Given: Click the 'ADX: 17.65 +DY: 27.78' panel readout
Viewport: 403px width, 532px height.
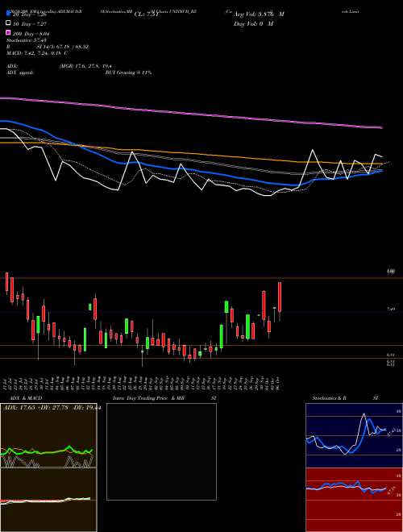Looking at the screenshot, I should 35,408.
